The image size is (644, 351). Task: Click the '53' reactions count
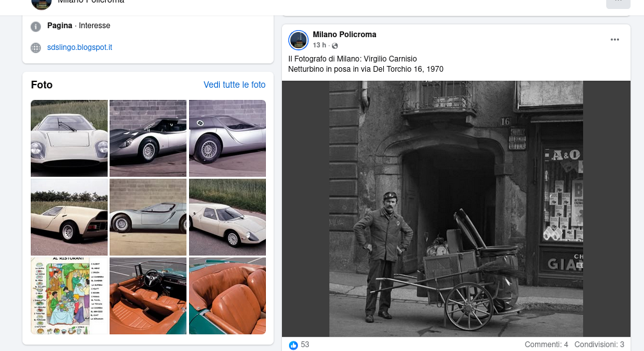[305, 345]
